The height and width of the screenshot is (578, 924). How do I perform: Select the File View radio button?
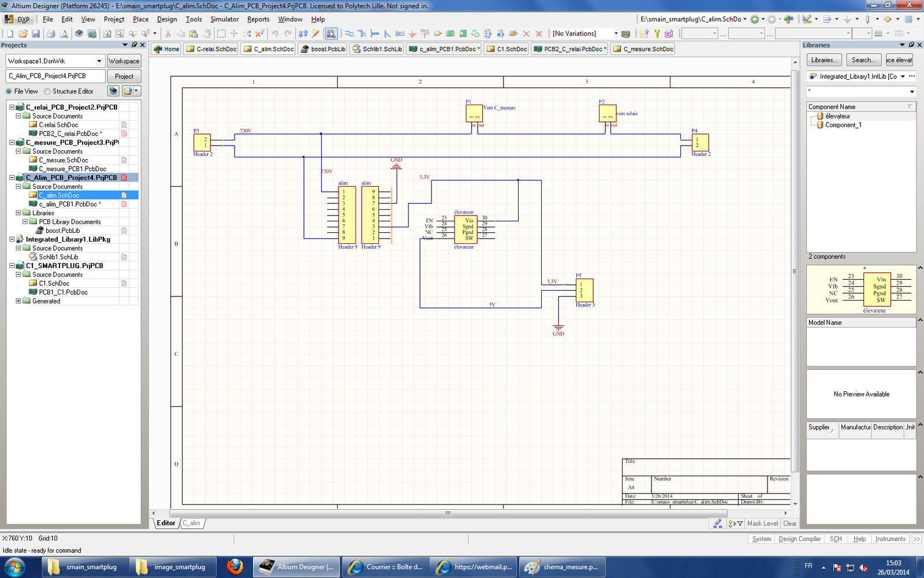coord(9,91)
